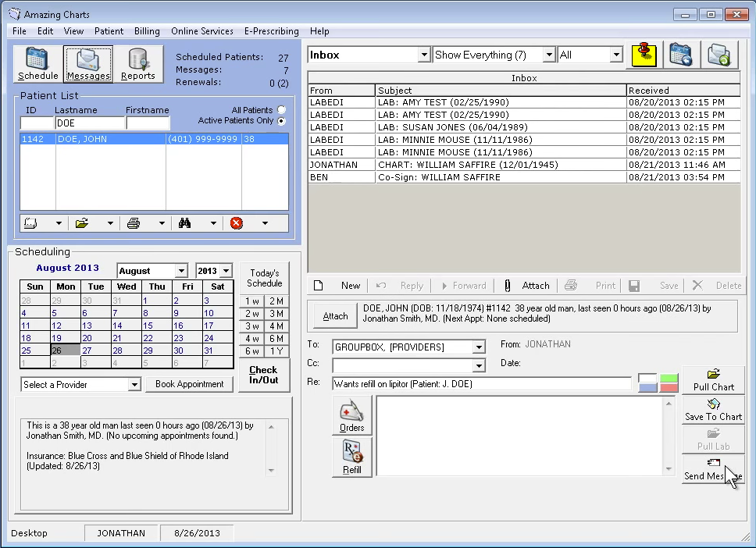Click the printer icon under Patient List
Screen dimensions: 756x548
point(134,223)
